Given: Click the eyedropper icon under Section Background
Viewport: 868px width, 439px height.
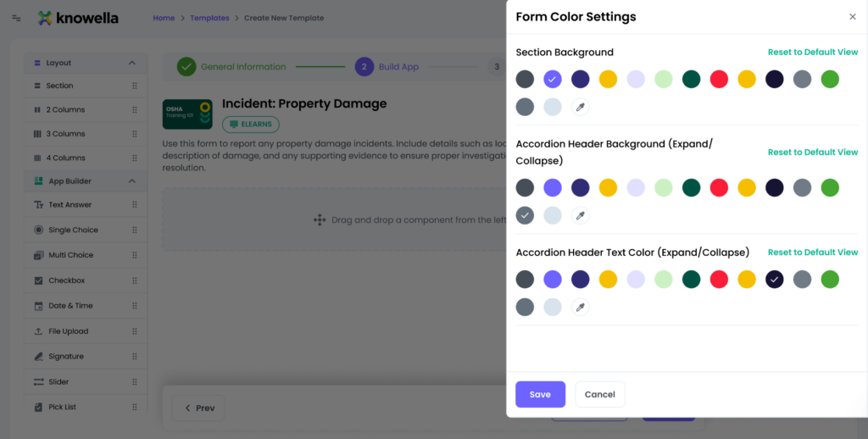Looking at the screenshot, I should coord(580,107).
